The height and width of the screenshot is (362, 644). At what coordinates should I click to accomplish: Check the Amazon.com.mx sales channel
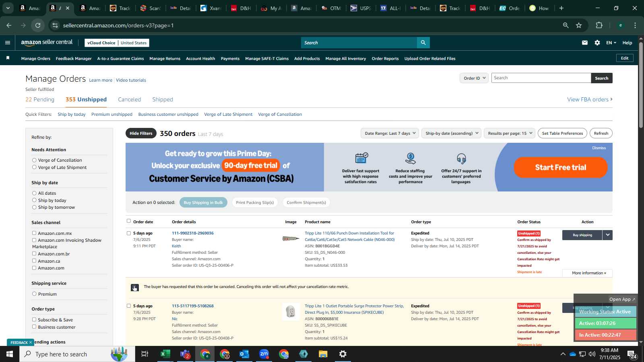(x=34, y=233)
